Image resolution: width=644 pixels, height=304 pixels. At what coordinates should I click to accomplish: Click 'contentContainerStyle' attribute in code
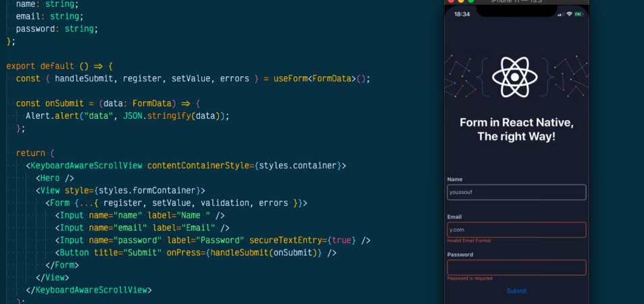(x=198, y=166)
